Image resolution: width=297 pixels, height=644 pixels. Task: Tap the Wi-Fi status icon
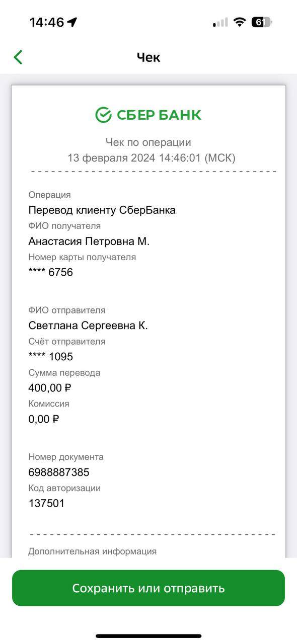click(x=240, y=22)
